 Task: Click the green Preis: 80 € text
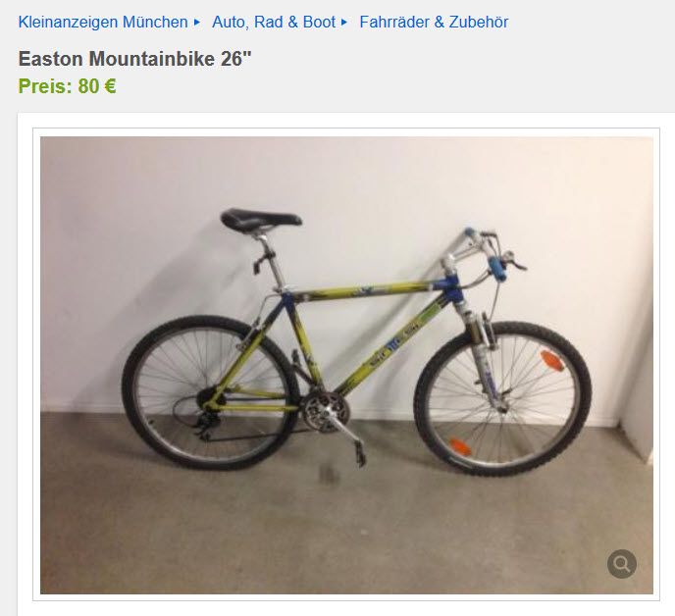(67, 86)
